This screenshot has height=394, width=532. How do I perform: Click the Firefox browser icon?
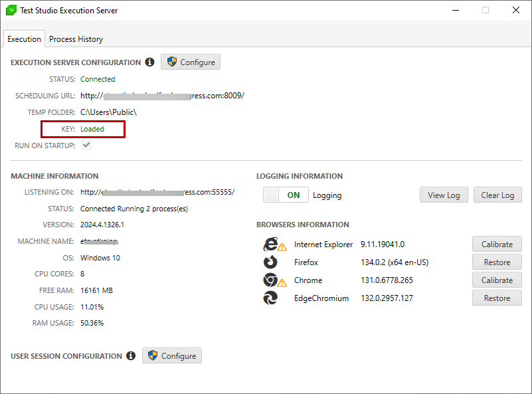click(x=270, y=262)
